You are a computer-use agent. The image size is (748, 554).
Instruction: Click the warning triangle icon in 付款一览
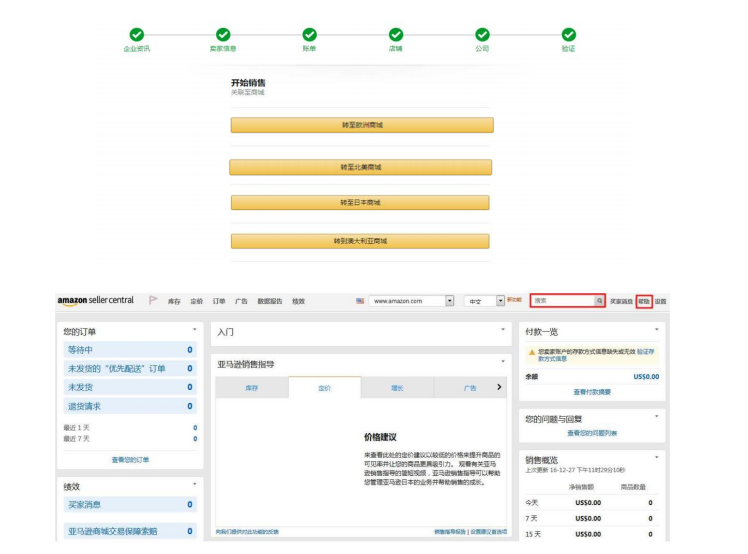coord(532,352)
